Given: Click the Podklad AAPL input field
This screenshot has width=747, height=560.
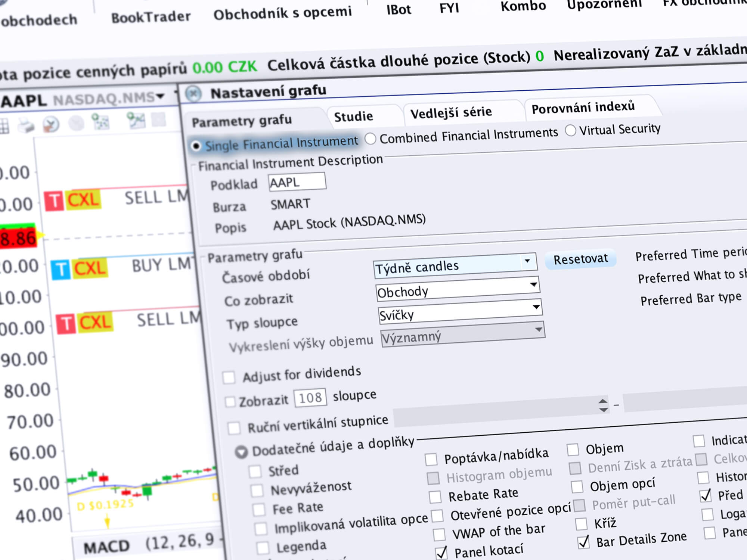Looking at the screenshot, I should point(297,182).
